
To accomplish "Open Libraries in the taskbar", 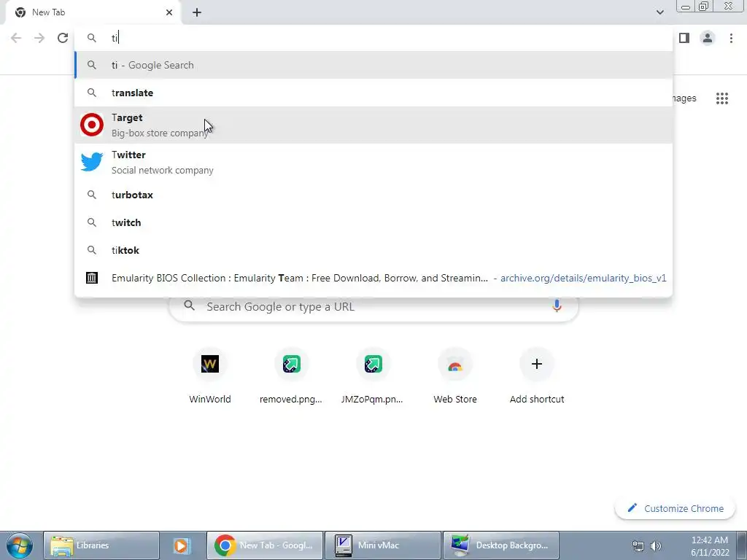I will click(101, 545).
